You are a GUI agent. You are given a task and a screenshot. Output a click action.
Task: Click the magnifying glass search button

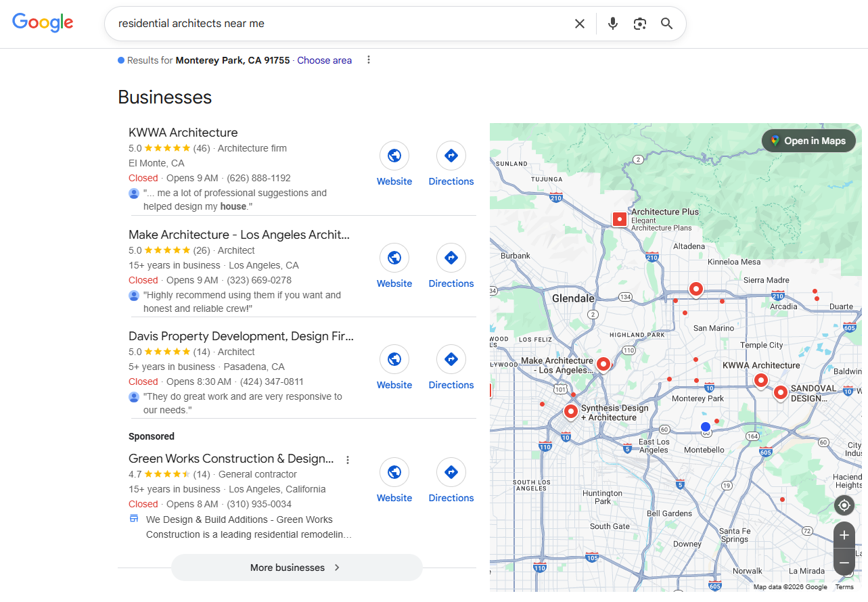(x=667, y=24)
